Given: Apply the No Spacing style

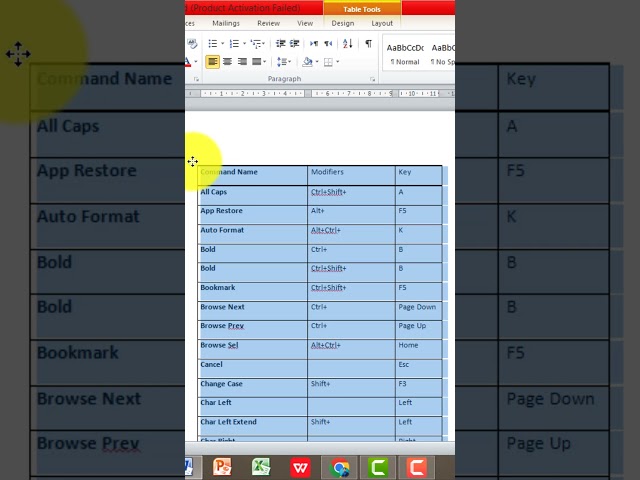Looking at the screenshot, I should 443,54.
